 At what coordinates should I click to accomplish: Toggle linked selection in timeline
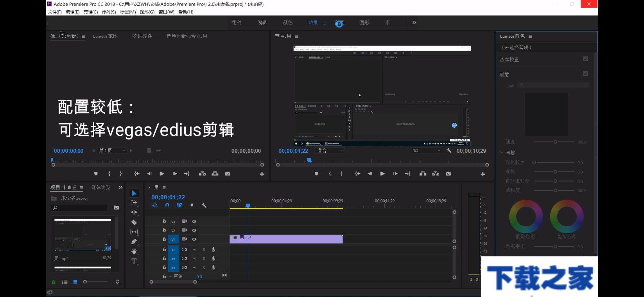pyautogui.click(x=179, y=205)
